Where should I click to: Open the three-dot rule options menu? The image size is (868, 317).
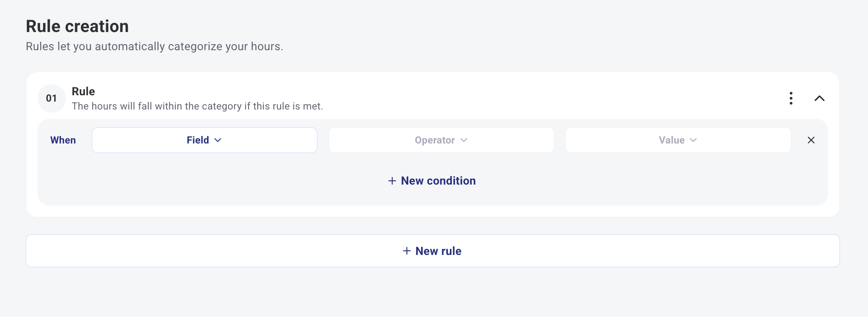coord(791,98)
